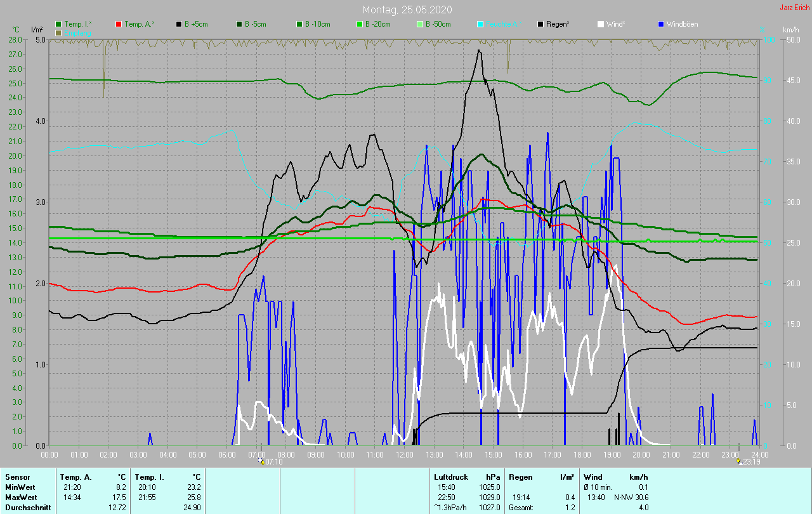The width and height of the screenshot is (812, 514).
Task: Click the bright green B -20cm legend square
Action: (360, 24)
